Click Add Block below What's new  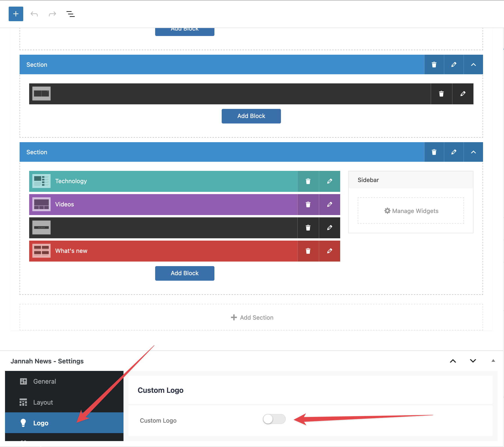click(184, 273)
